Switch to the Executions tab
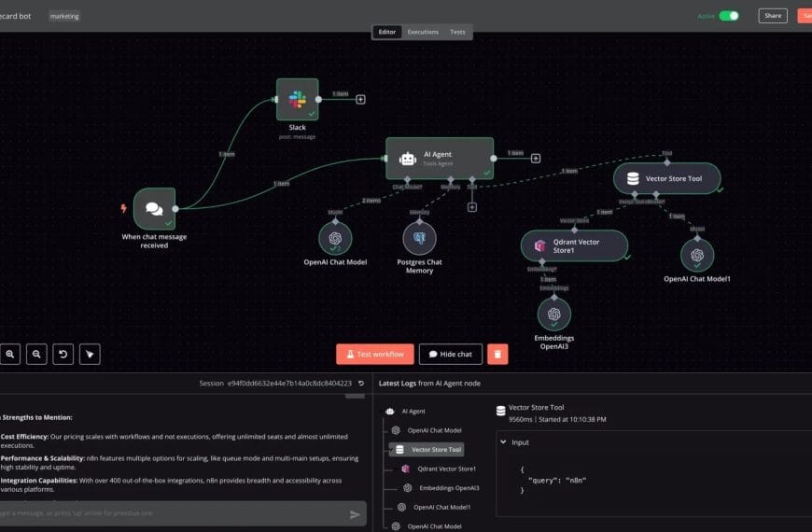812x532 pixels. tap(423, 32)
